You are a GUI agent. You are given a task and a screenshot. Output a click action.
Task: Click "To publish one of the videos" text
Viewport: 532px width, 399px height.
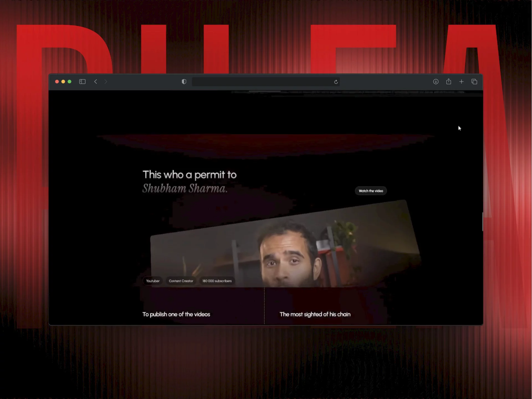tap(176, 314)
